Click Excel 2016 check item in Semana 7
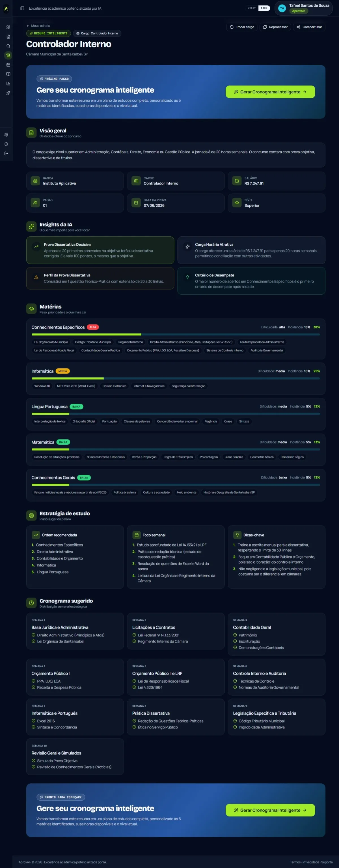 click(43, 721)
